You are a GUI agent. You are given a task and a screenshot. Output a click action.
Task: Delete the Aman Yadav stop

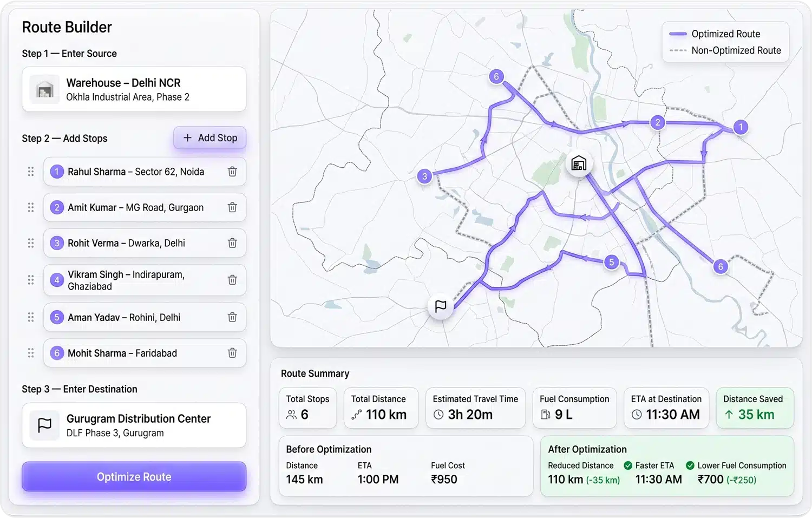[232, 317]
